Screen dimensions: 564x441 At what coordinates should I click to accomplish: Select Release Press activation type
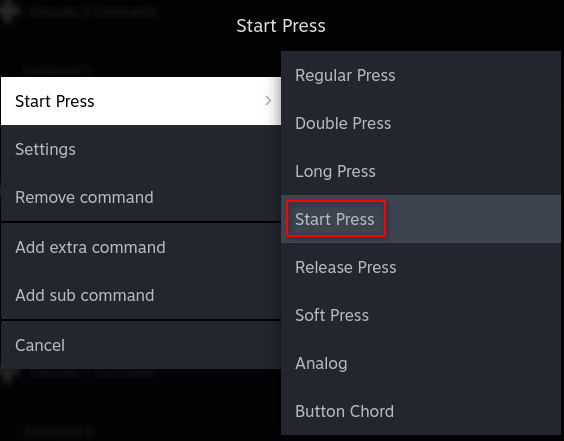tap(421, 267)
